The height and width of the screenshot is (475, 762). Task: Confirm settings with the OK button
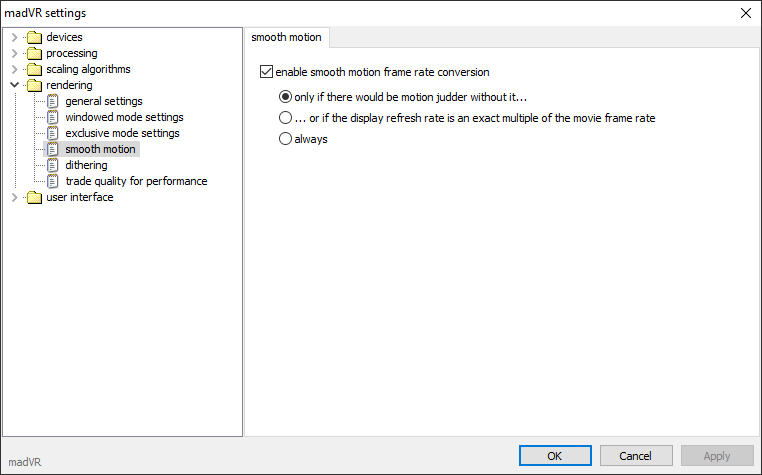pyautogui.click(x=555, y=456)
